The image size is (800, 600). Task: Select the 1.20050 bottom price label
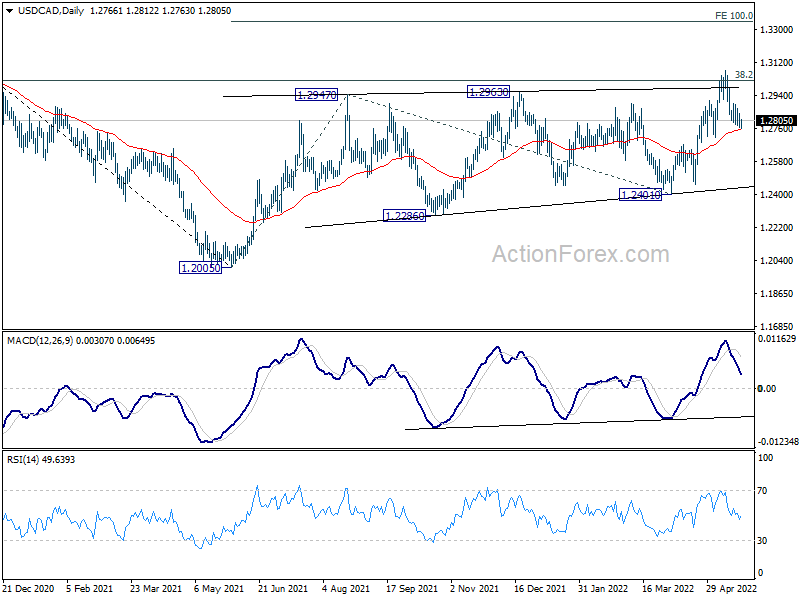pos(200,268)
